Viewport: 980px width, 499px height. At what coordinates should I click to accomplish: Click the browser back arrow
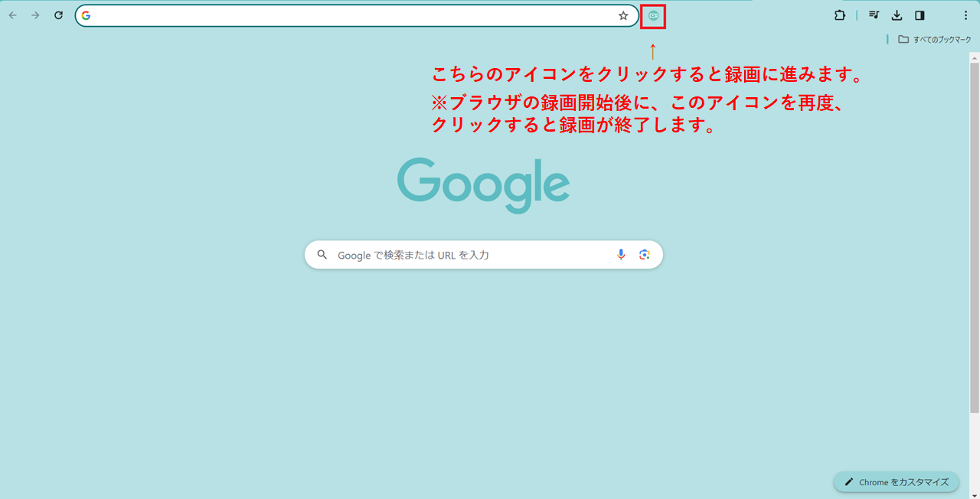(x=12, y=15)
